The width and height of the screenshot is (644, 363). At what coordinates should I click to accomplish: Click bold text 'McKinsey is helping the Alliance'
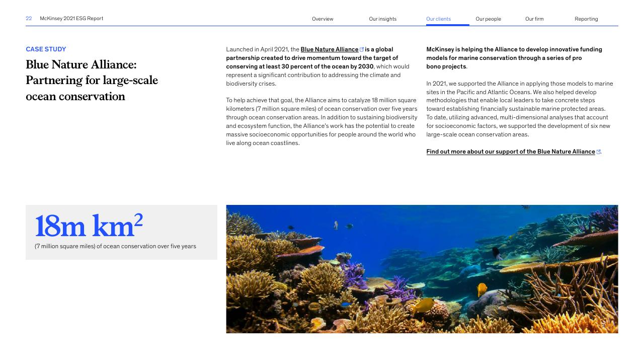pyautogui.click(x=514, y=58)
